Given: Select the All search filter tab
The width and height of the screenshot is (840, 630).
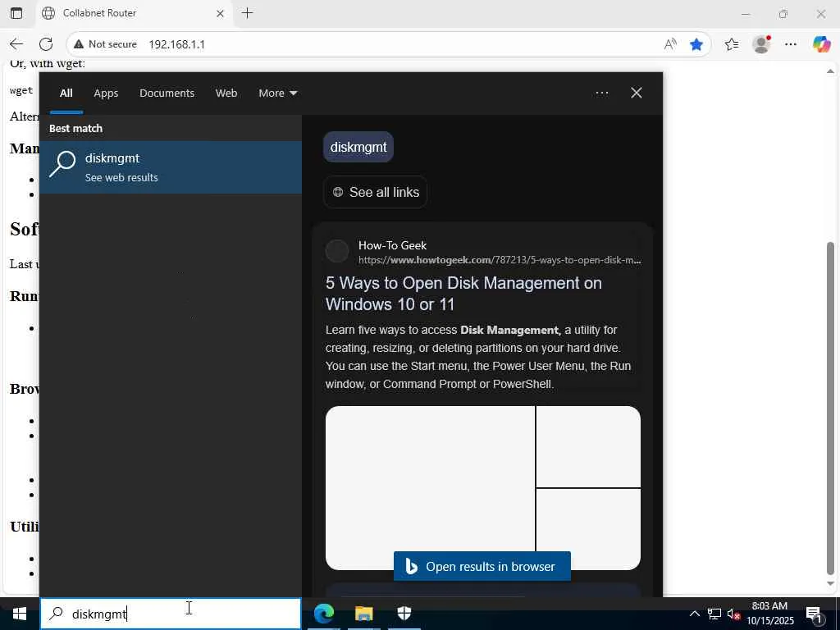Looking at the screenshot, I should (66, 94).
